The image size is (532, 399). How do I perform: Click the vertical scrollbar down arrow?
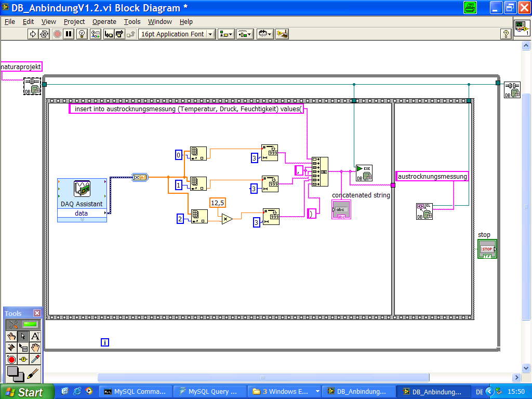[526, 368]
